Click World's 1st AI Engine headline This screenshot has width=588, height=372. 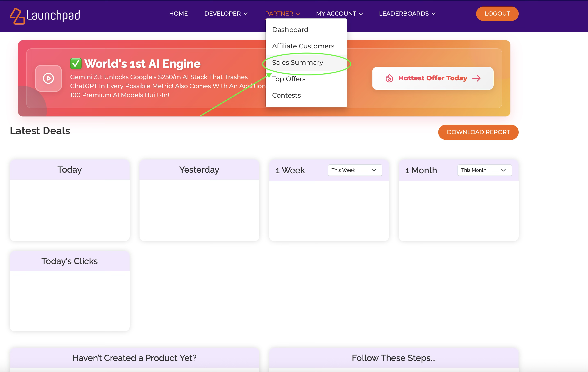pos(142,64)
